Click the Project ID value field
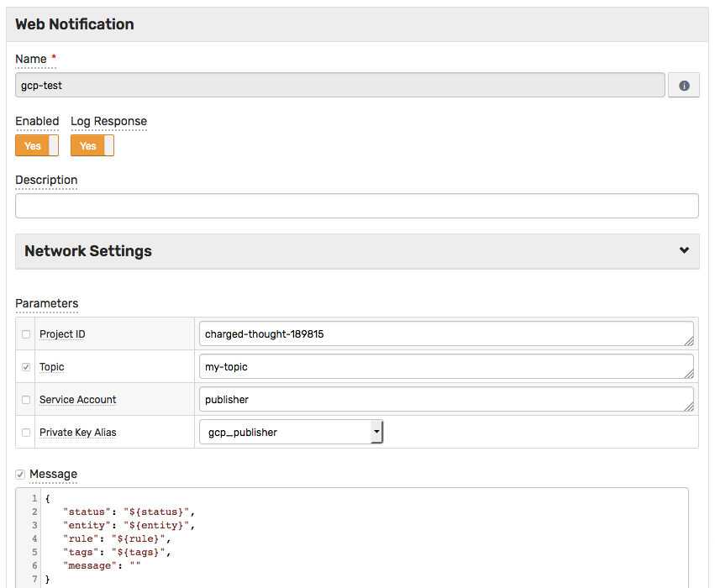Image resolution: width=715 pixels, height=588 pixels. [446, 334]
